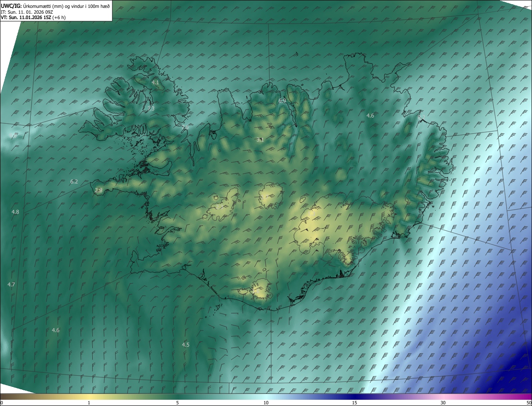
Task: Click the 'VT: Sun. 11.01.2026 15Z (+6 h)' line
Action: (x=33, y=17)
